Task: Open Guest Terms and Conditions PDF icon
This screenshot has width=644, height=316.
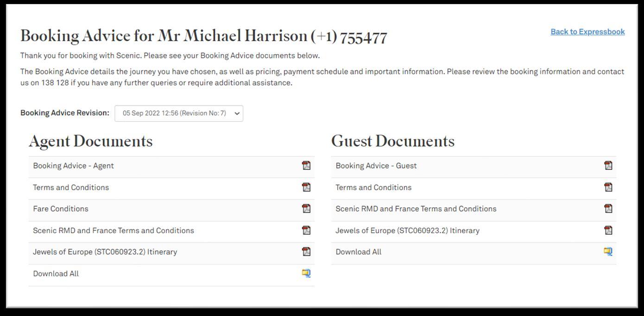Action: (608, 187)
